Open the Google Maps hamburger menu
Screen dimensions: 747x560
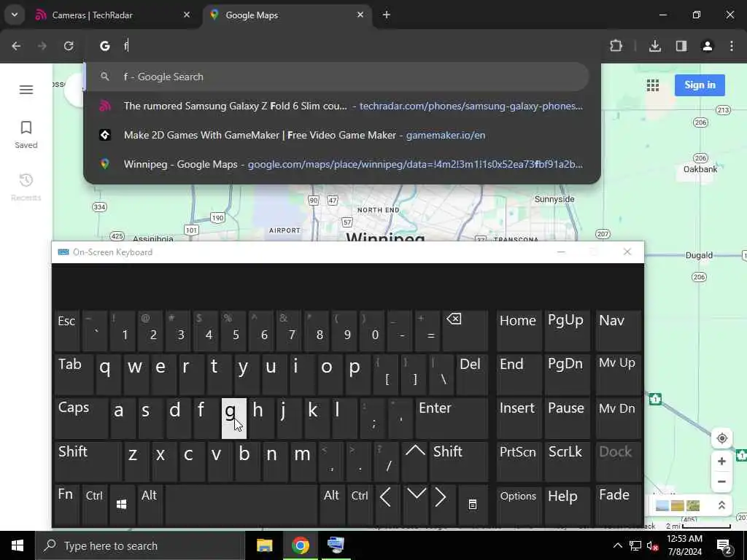tap(26, 90)
